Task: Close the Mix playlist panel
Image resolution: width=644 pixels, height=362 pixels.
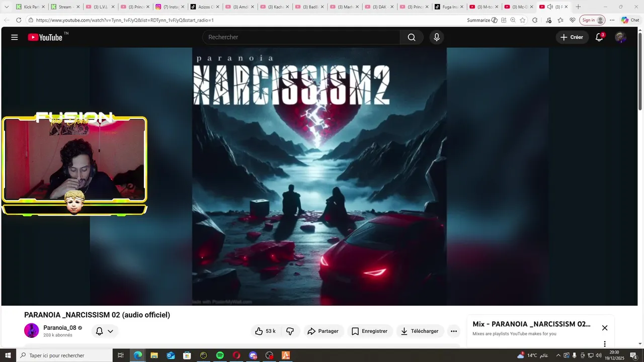Action: [x=605, y=328]
